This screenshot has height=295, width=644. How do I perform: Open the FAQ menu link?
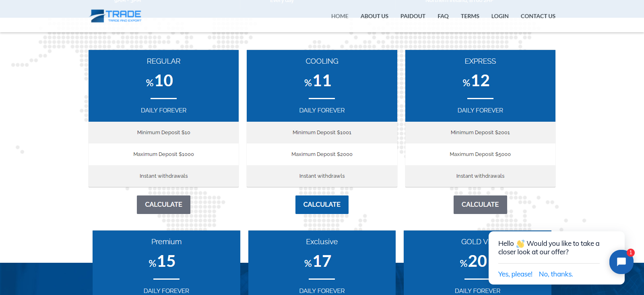point(443,16)
